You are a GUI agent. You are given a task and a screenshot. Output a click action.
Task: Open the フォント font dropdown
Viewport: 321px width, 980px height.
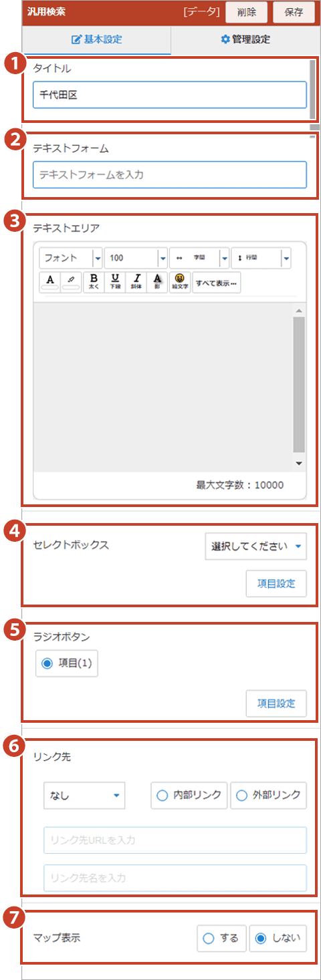click(x=71, y=257)
